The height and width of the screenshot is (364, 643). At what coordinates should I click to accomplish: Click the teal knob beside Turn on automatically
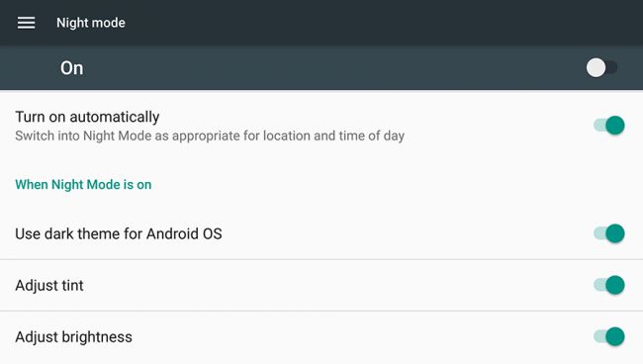615,125
